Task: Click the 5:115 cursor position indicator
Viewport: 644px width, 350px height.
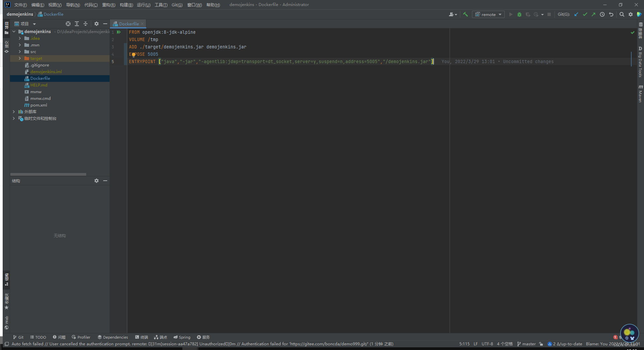Action: [x=464, y=344]
